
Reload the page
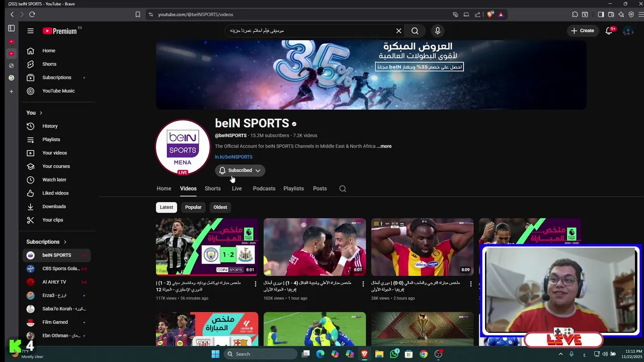(32, 15)
